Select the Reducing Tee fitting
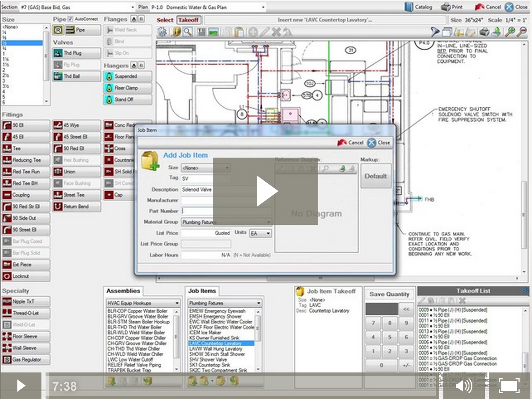Viewport: 532px width, 399px height. [x=26, y=160]
